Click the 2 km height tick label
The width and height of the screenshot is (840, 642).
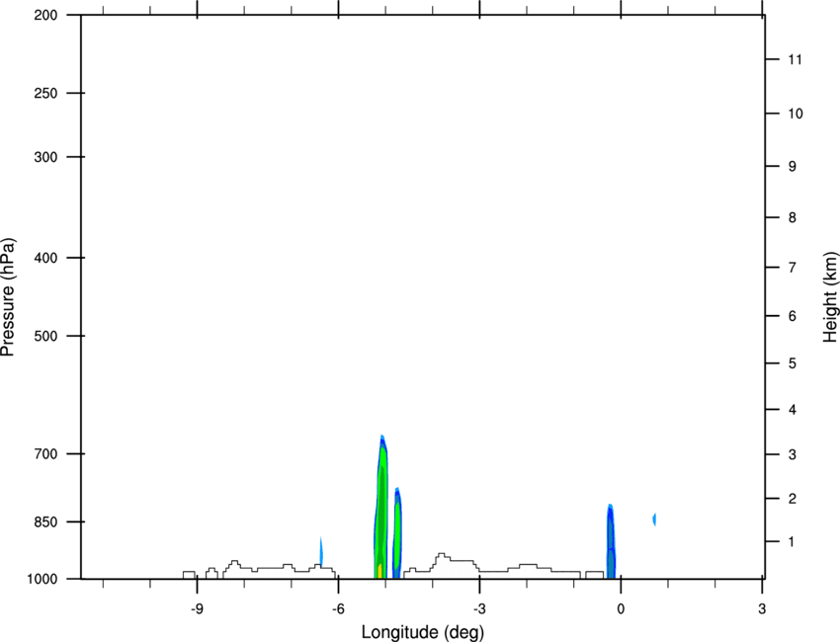click(x=793, y=499)
